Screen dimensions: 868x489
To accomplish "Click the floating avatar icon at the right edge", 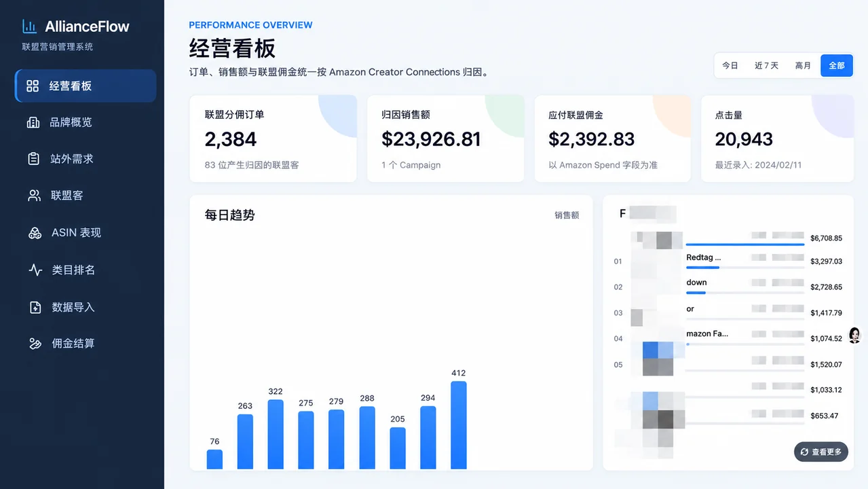I will [x=854, y=335].
